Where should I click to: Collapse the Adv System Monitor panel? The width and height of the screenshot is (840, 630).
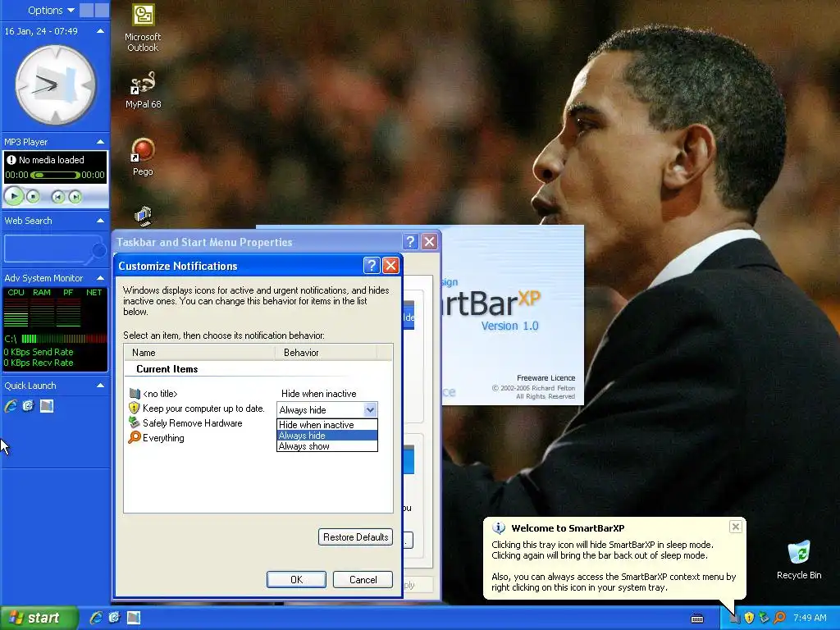(x=100, y=278)
